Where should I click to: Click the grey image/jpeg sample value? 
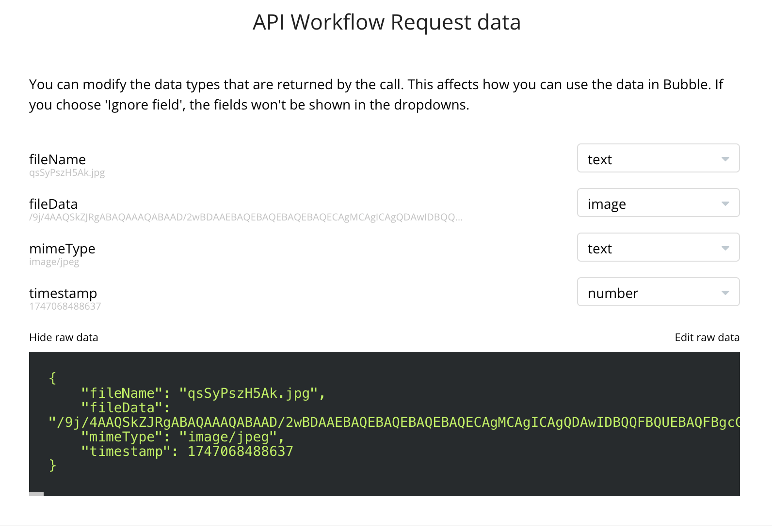point(54,262)
